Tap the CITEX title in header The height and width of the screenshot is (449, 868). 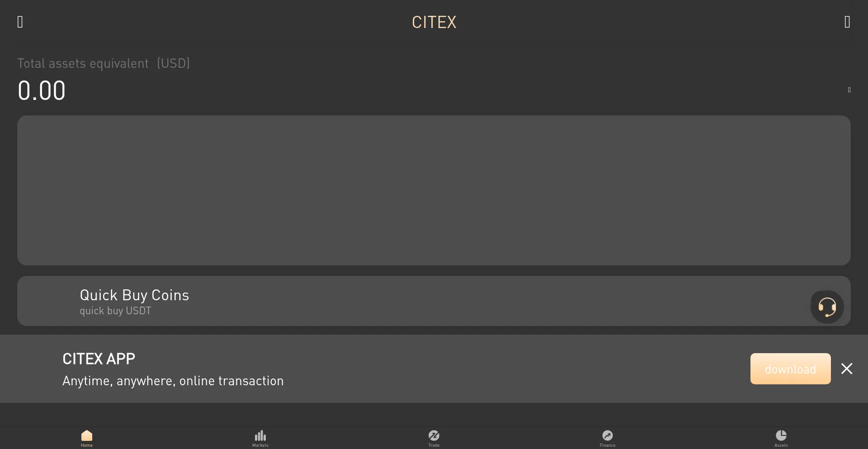click(434, 22)
